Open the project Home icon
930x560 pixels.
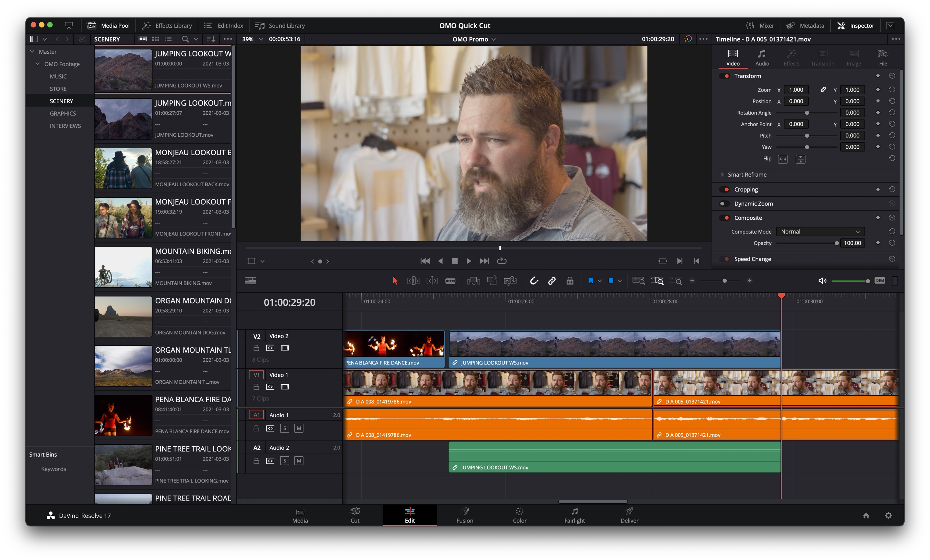point(866,515)
